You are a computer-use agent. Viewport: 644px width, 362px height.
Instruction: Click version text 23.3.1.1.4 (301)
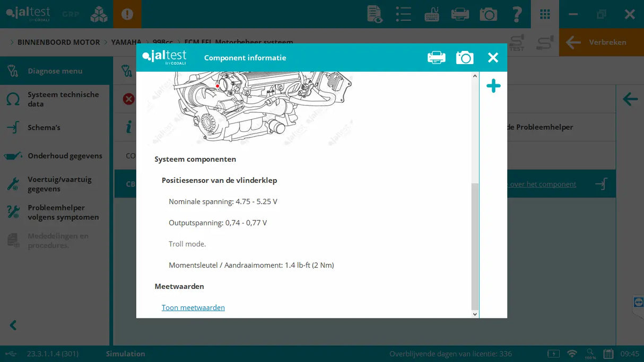pyautogui.click(x=53, y=354)
